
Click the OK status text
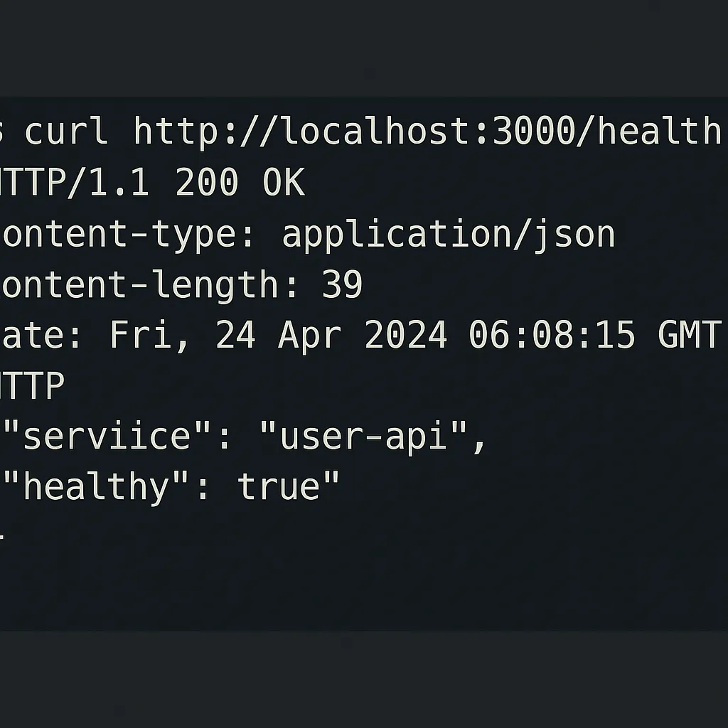283,181
